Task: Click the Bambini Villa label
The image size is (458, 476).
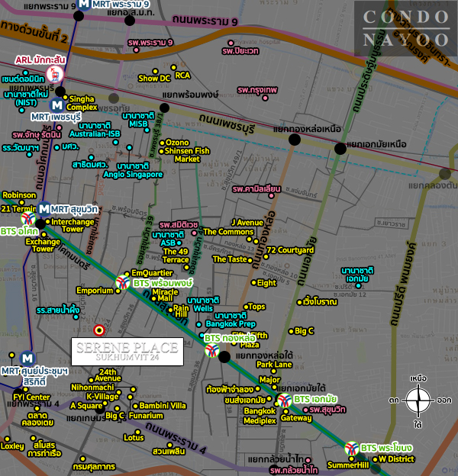Action: (163, 406)
